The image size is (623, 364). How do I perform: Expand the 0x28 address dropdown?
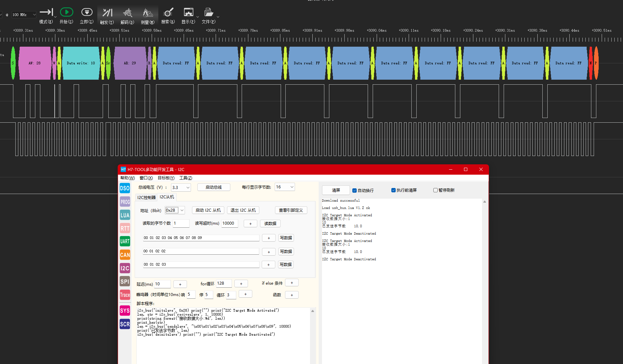175,210
